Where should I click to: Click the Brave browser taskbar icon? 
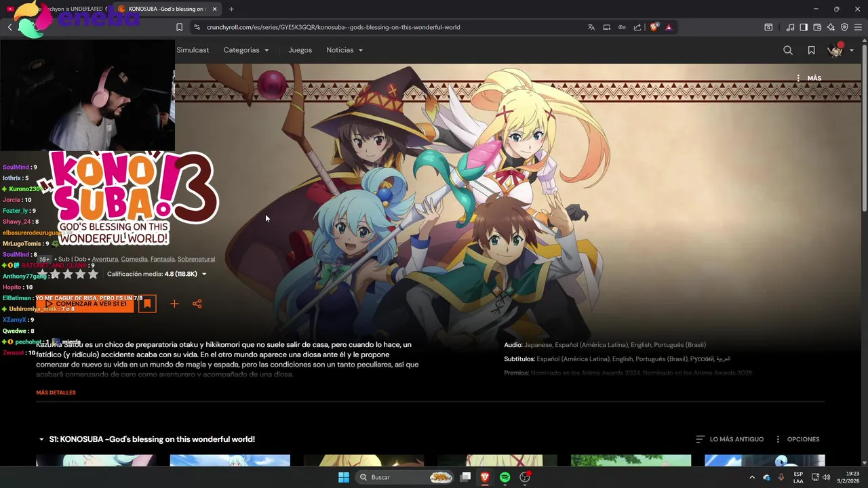click(x=485, y=477)
